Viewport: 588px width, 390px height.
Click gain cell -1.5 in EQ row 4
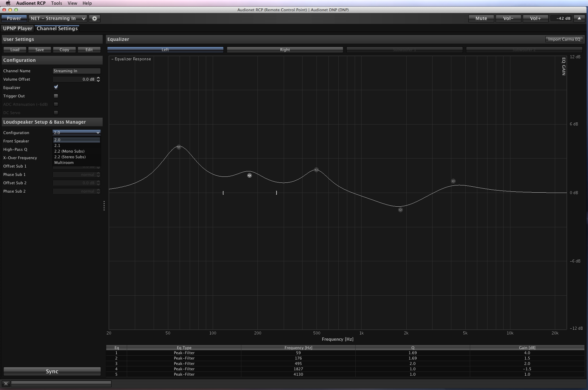[527, 369]
